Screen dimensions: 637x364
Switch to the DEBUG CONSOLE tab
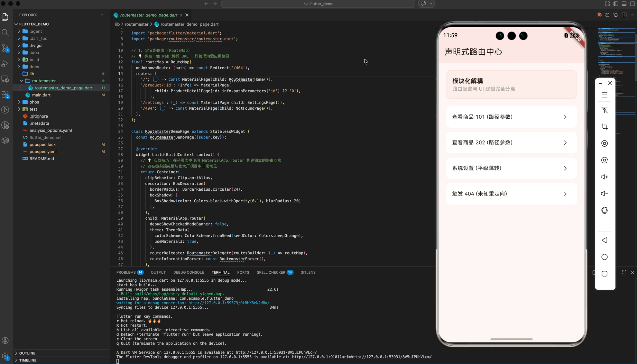tap(188, 272)
